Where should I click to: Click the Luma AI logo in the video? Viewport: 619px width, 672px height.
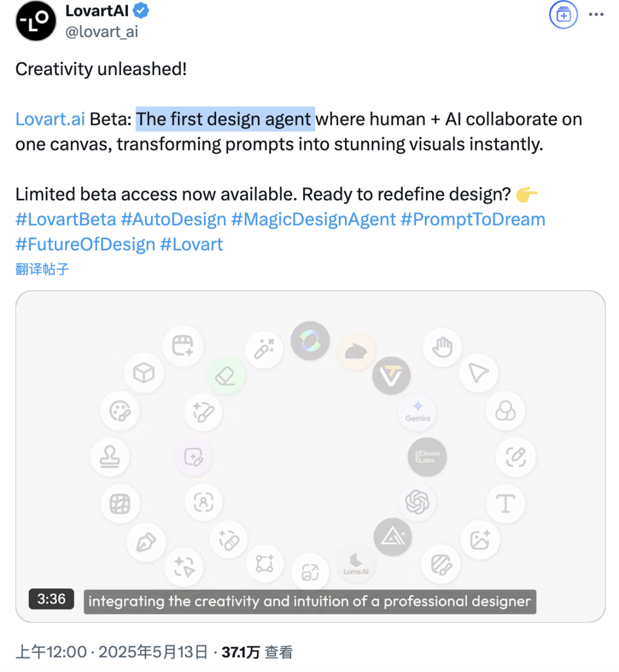point(355,563)
